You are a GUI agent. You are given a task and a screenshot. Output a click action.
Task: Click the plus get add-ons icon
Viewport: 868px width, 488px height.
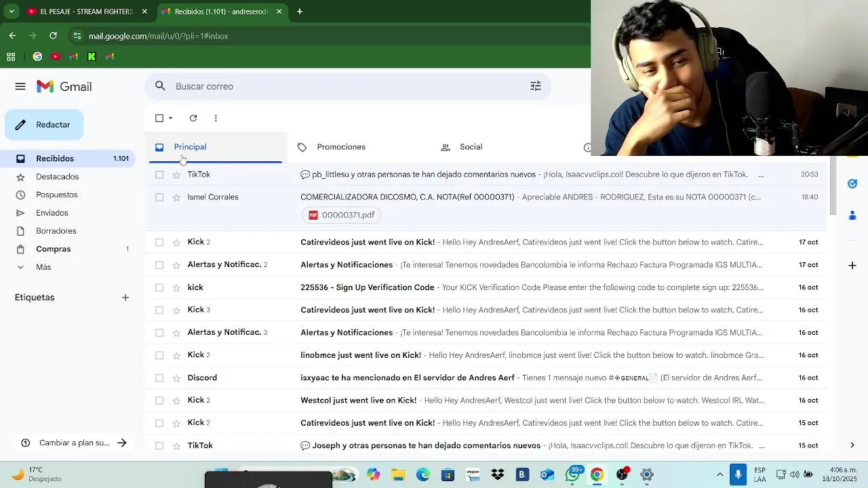tap(852, 265)
